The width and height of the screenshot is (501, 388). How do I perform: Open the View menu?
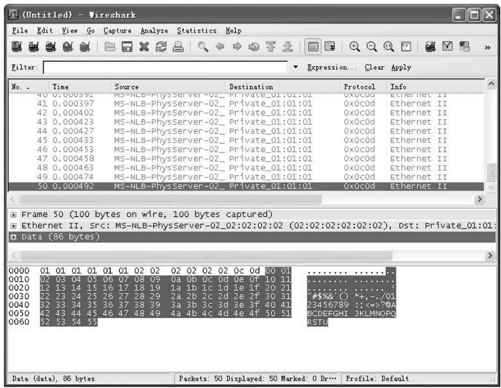click(x=70, y=31)
